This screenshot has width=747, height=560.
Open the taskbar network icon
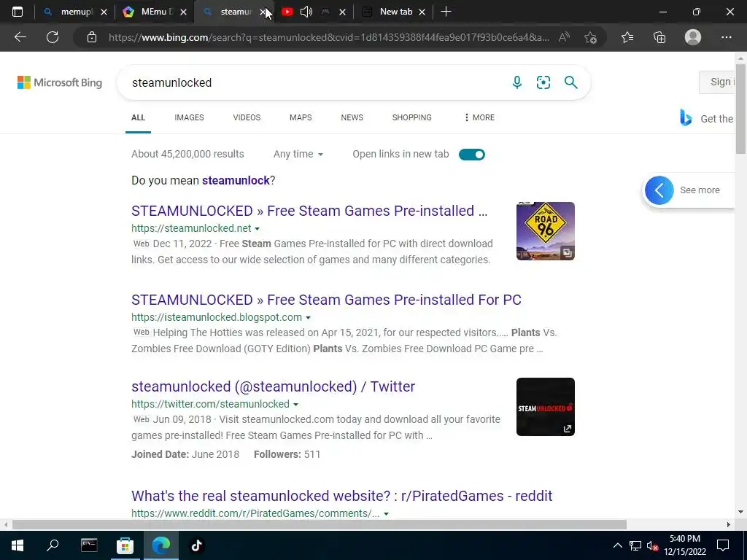click(x=635, y=545)
